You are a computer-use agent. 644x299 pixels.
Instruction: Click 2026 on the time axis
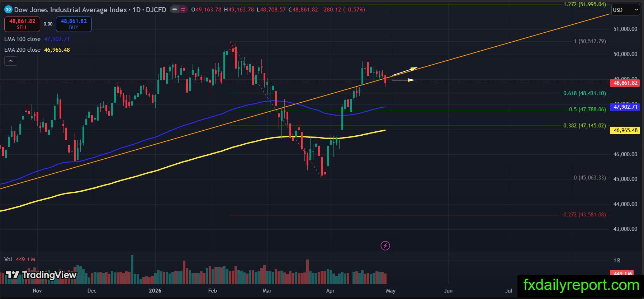click(155, 291)
